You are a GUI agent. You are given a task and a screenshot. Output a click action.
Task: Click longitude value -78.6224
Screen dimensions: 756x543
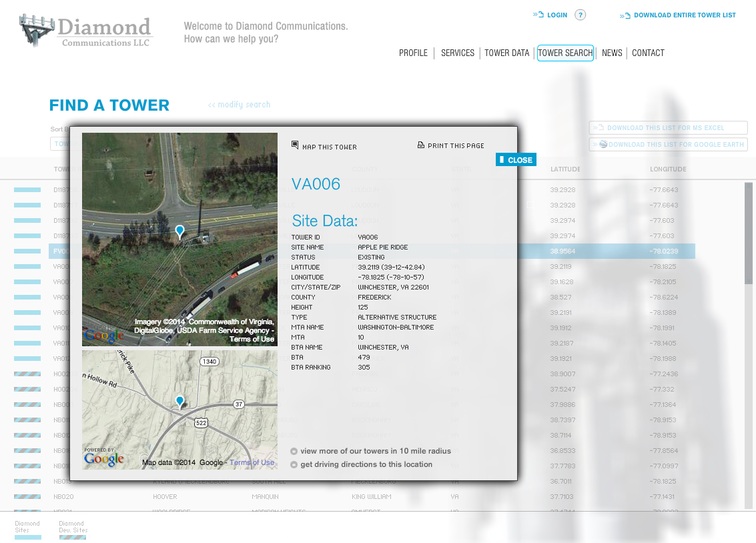(663, 298)
